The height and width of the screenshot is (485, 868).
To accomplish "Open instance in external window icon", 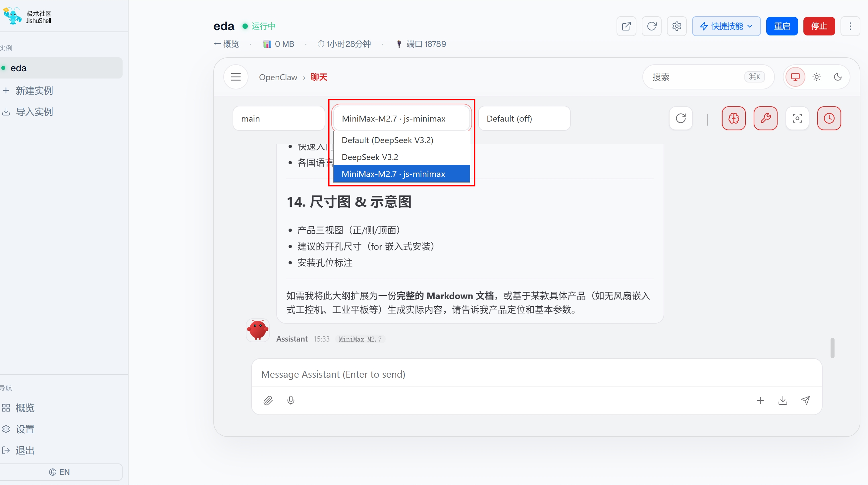I will coord(626,26).
